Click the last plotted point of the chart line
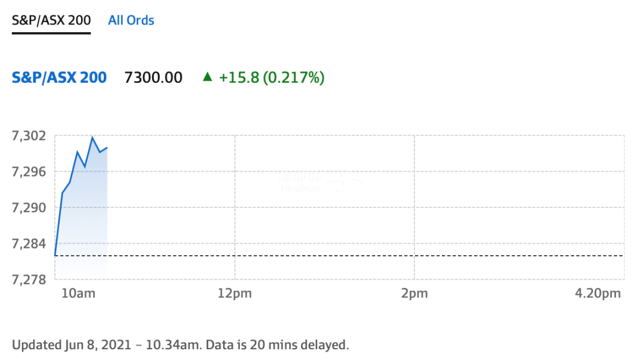The height and width of the screenshot is (360, 644). pyautogui.click(x=107, y=148)
